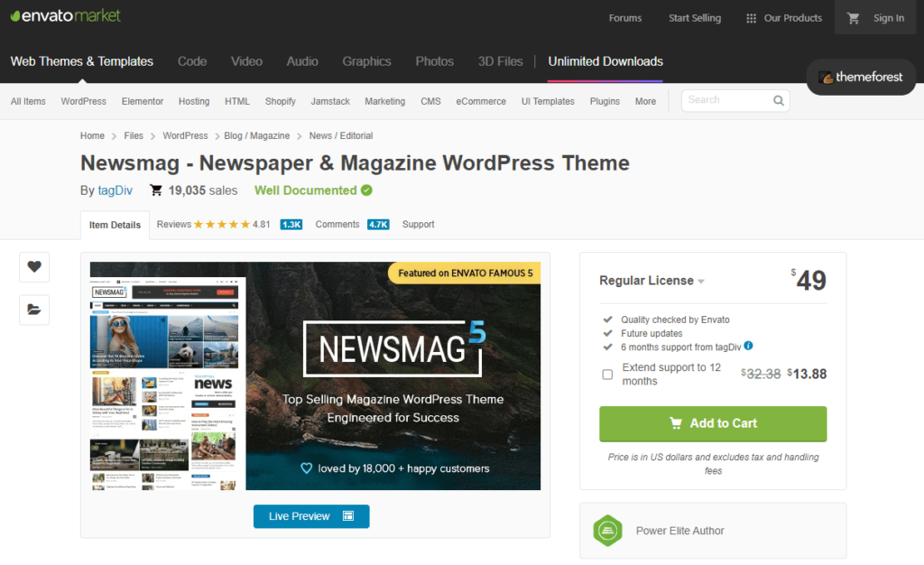924x565 pixels.
Task: Open the Item Details tab
Action: coord(115,225)
